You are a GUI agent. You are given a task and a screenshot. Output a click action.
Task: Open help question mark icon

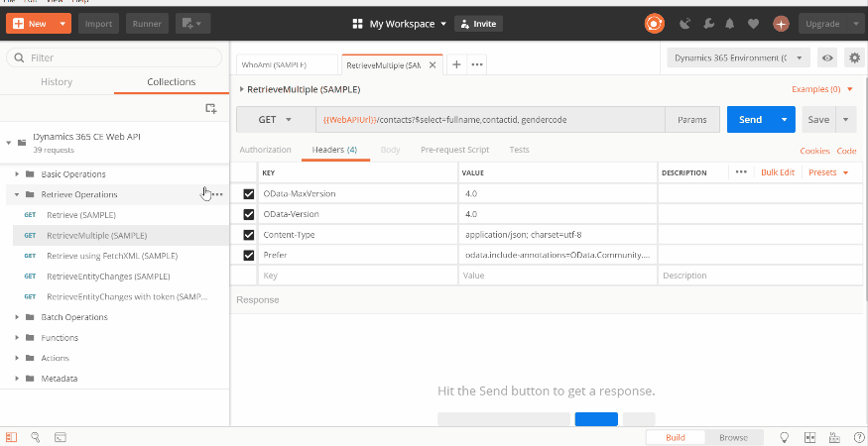[x=857, y=437]
